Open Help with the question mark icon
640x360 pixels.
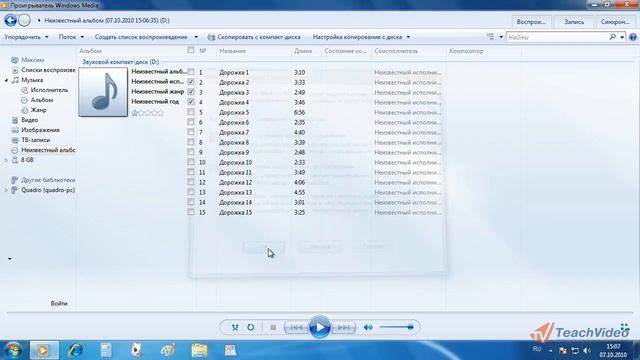tap(633, 37)
